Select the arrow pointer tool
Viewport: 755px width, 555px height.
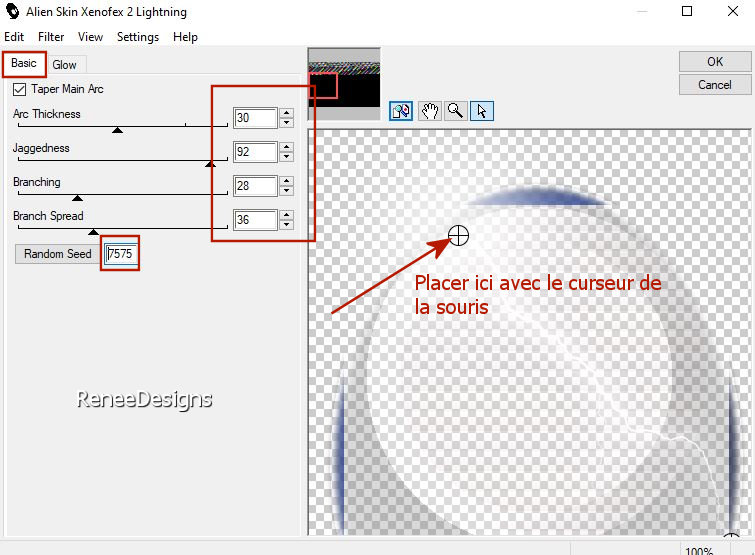tap(482, 111)
